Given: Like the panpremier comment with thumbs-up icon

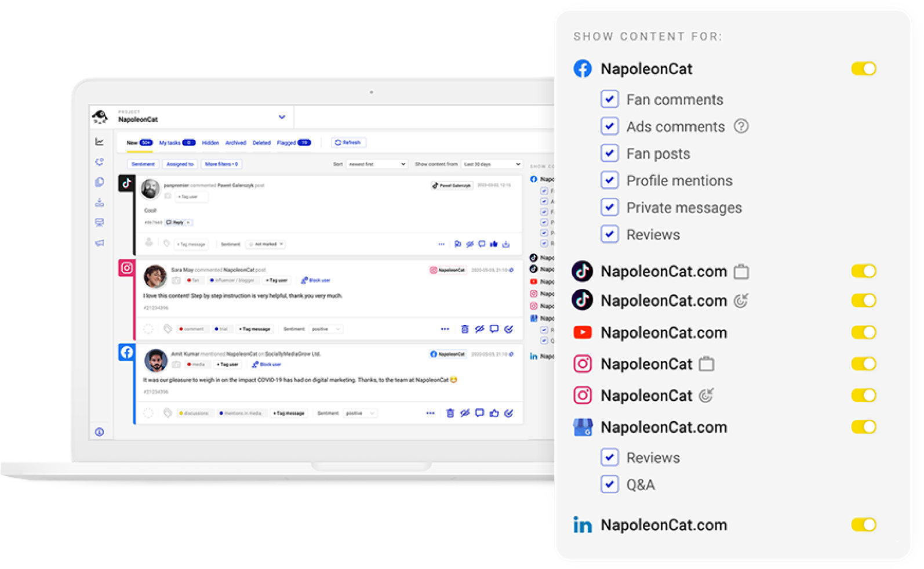Looking at the screenshot, I should click(x=494, y=244).
